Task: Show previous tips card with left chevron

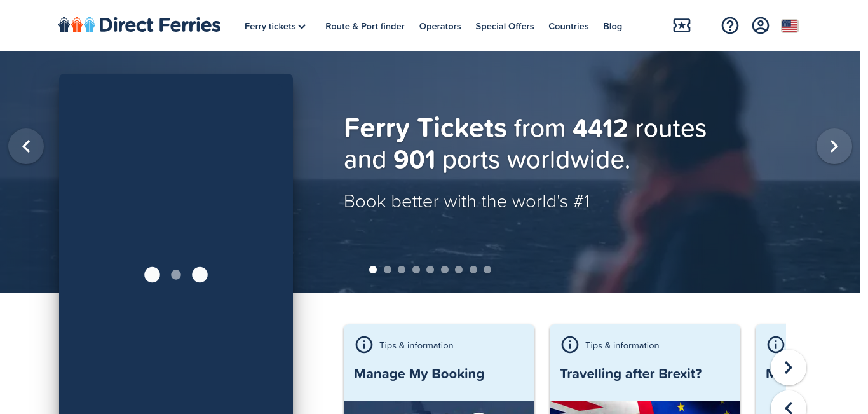Action: coord(789,406)
